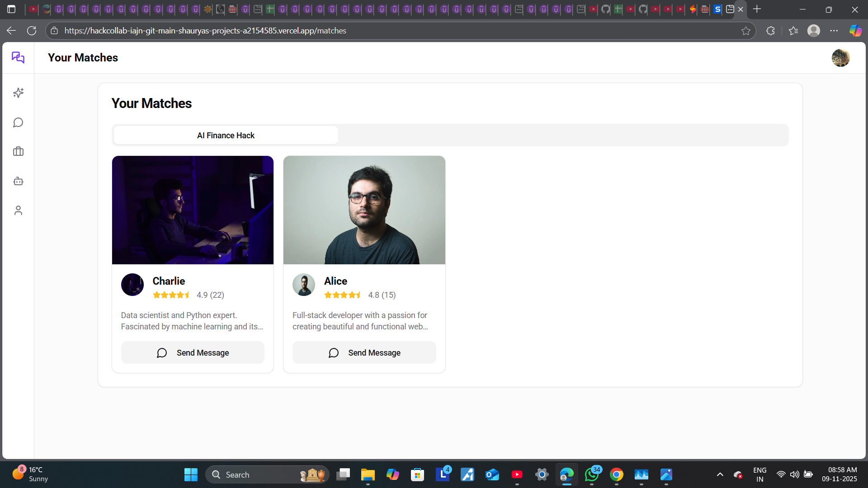Open the browser extensions icon
Screen dimensions: 868x488
[770, 31]
